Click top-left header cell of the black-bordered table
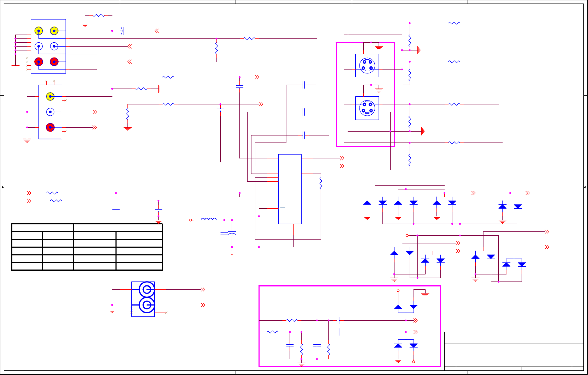The image size is (588, 375). 42,228
